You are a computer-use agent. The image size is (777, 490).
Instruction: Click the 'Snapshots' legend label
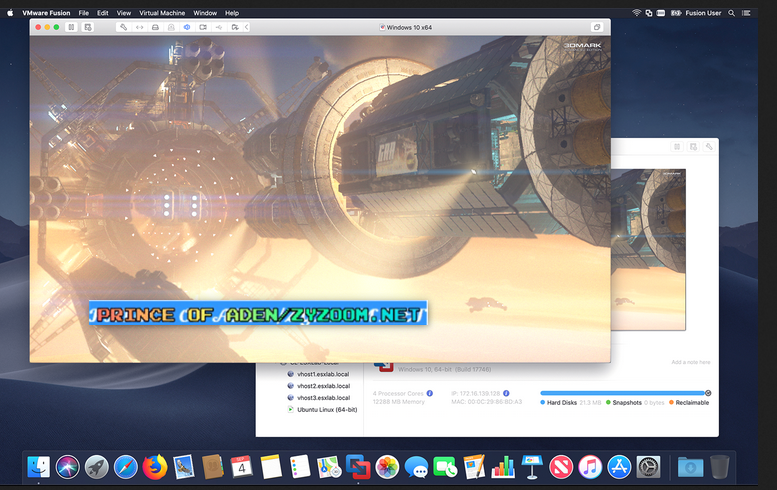click(x=627, y=403)
